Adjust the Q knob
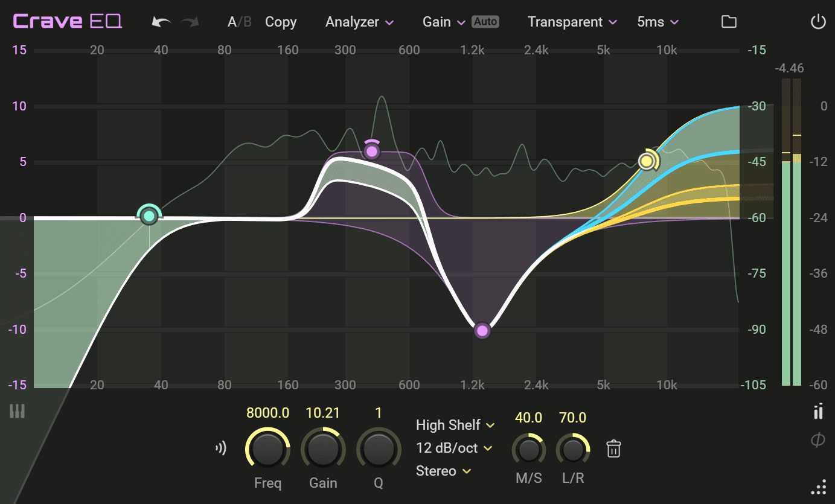The width and height of the screenshot is (835, 504). click(x=379, y=448)
